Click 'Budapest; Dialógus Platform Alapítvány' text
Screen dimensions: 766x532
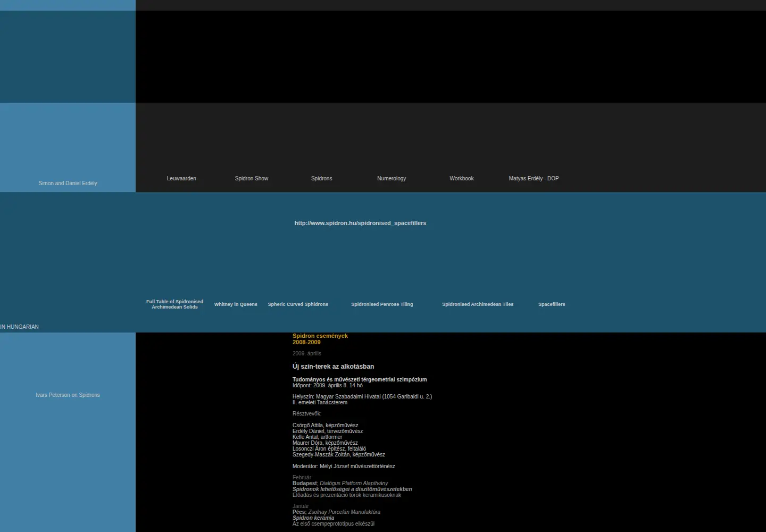point(340,483)
